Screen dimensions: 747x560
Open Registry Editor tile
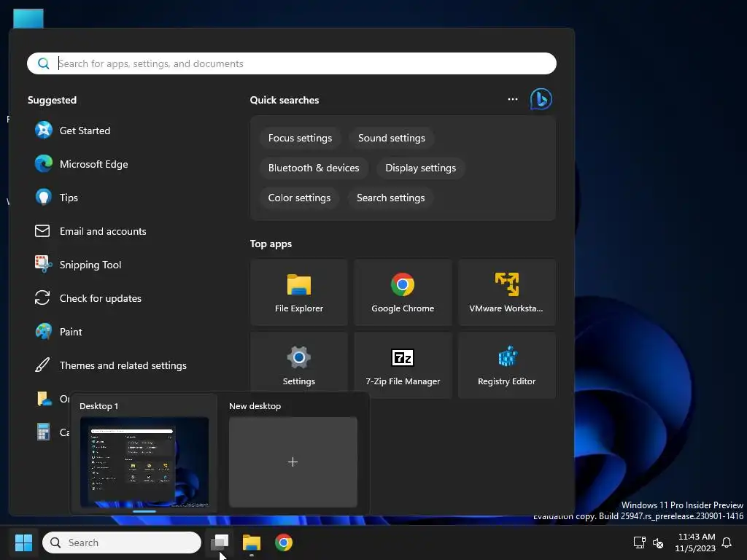pyautogui.click(x=506, y=365)
